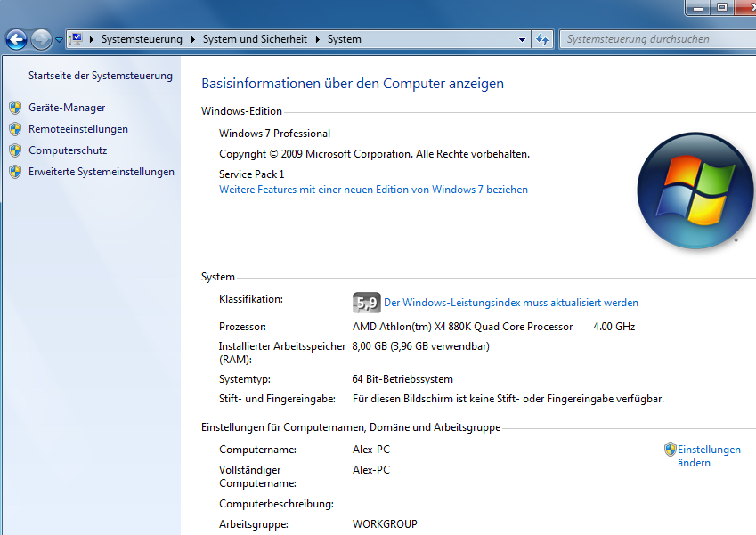756x535 pixels.
Task: Open Remoteeinstellungen link
Action: [78, 129]
